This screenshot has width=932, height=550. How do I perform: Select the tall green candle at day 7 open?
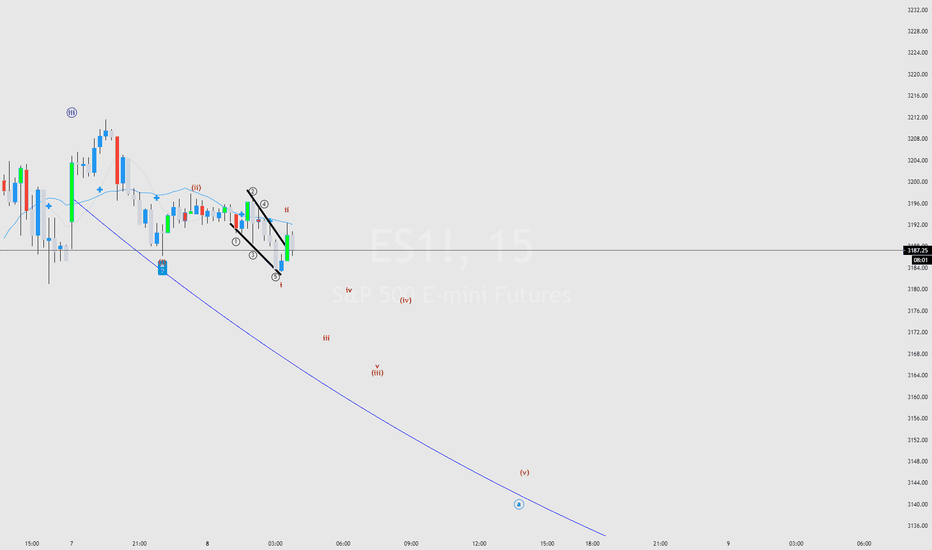tap(72, 192)
